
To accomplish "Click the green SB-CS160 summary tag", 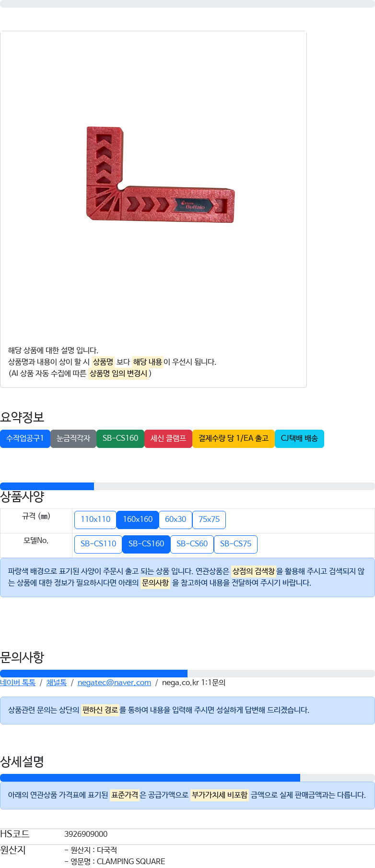I will pos(120,438).
